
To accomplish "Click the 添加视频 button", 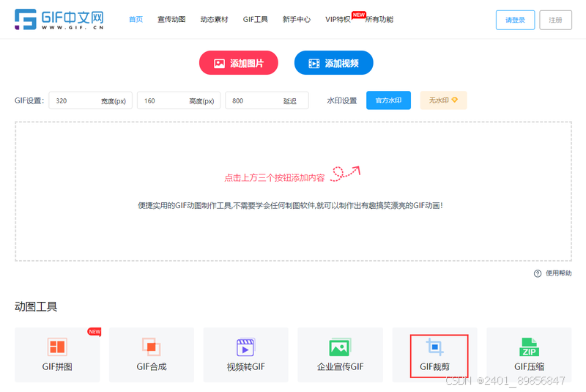I will tap(334, 63).
